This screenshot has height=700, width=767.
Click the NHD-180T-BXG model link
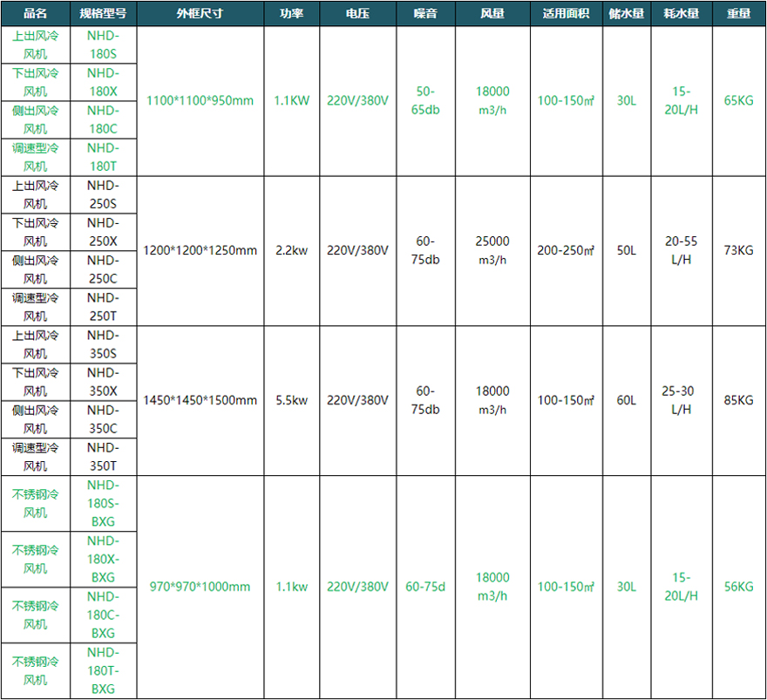click(x=102, y=670)
